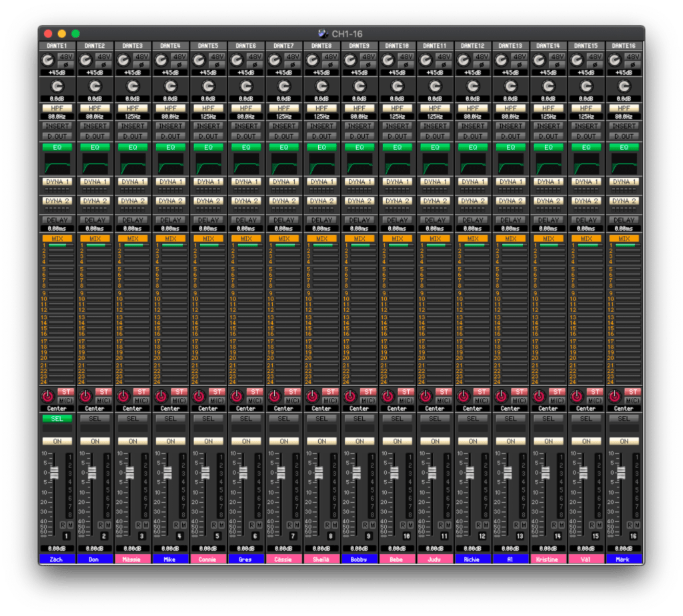Open the EQ curve graph on DANTE9

(x=360, y=164)
